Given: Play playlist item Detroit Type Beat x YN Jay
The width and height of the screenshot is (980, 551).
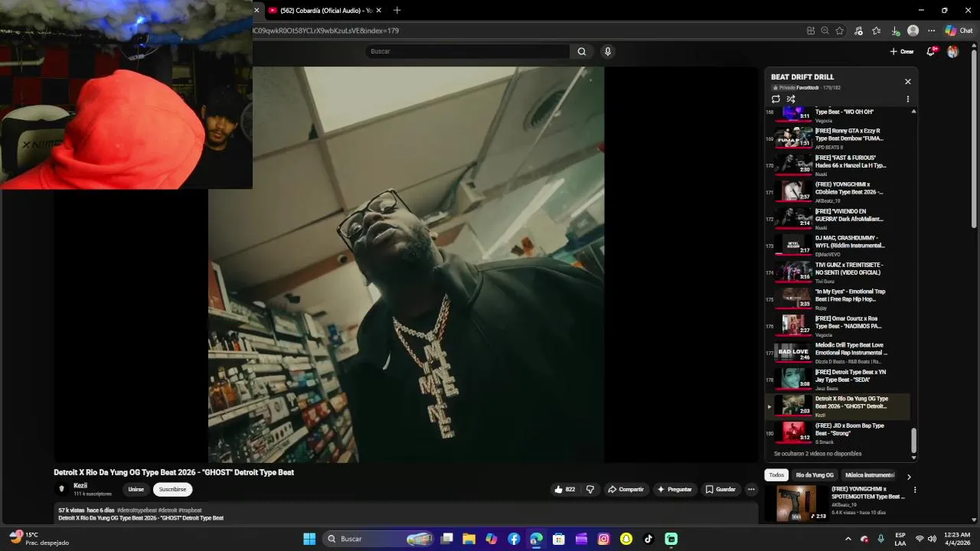Looking at the screenshot, I should (839, 380).
